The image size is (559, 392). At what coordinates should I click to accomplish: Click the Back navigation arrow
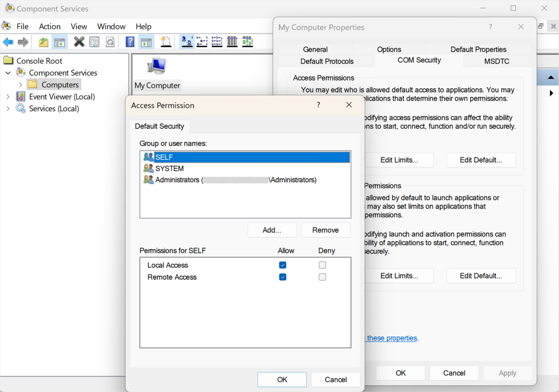click(8, 42)
